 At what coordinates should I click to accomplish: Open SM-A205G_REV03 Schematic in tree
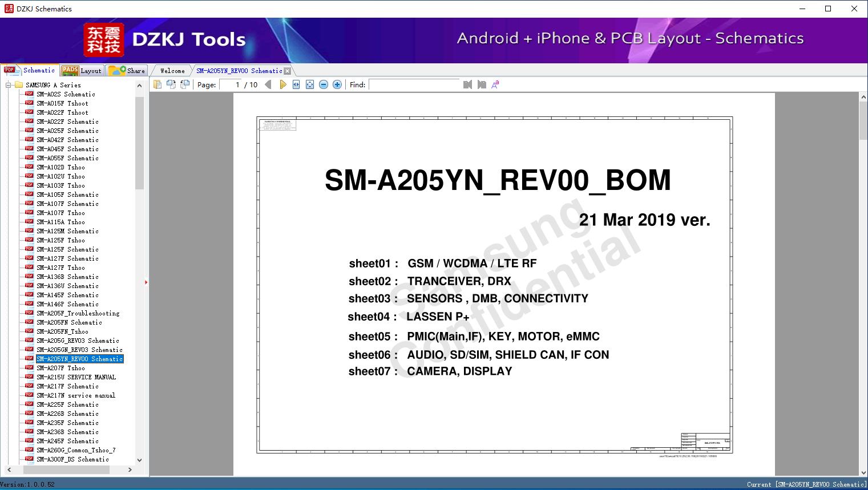78,341
